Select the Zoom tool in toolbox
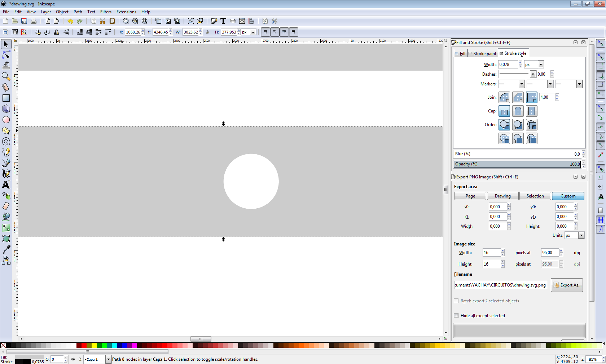 tap(6, 76)
